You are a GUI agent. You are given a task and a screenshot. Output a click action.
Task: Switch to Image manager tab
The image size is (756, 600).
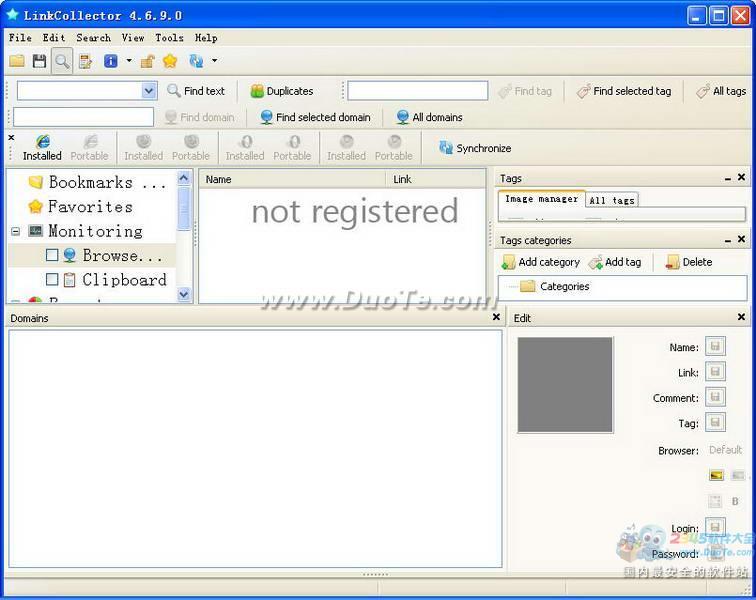[541, 199]
